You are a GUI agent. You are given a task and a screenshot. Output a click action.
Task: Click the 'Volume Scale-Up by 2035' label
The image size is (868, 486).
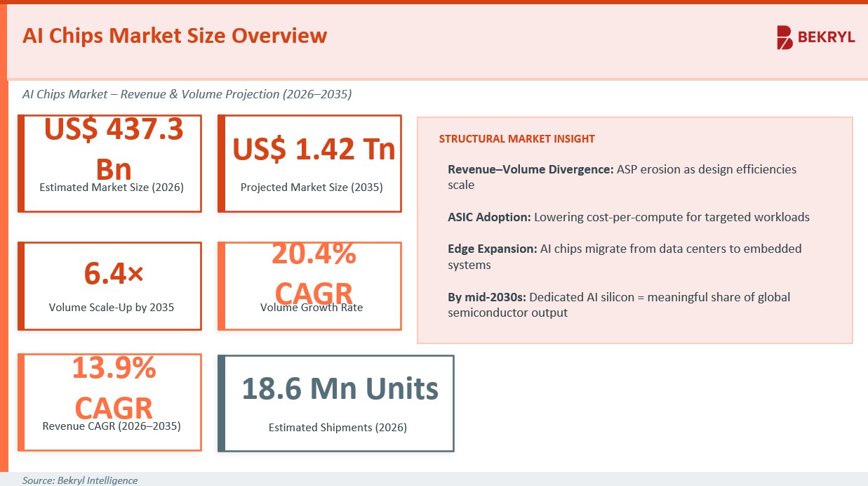tap(112, 307)
